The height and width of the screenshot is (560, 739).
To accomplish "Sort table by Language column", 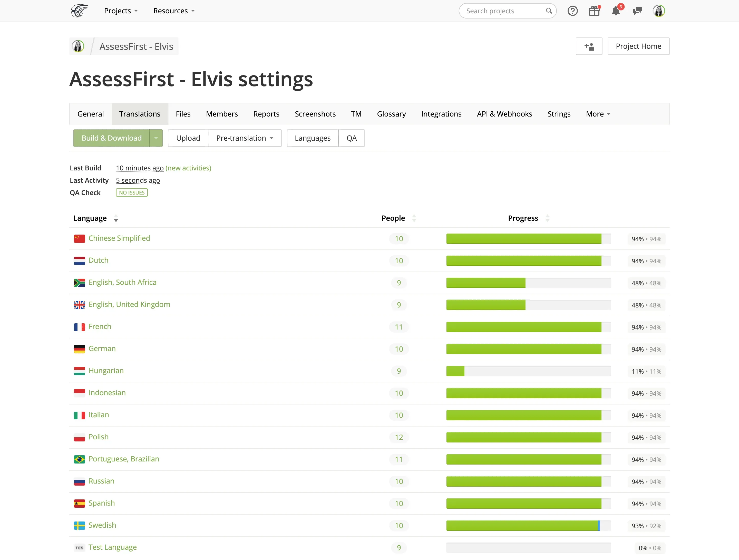I will [x=90, y=218].
